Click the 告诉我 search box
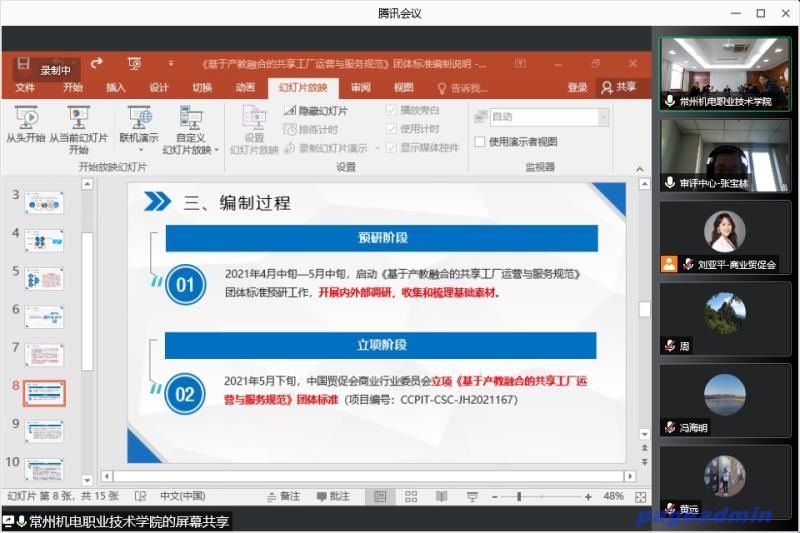 (463, 88)
